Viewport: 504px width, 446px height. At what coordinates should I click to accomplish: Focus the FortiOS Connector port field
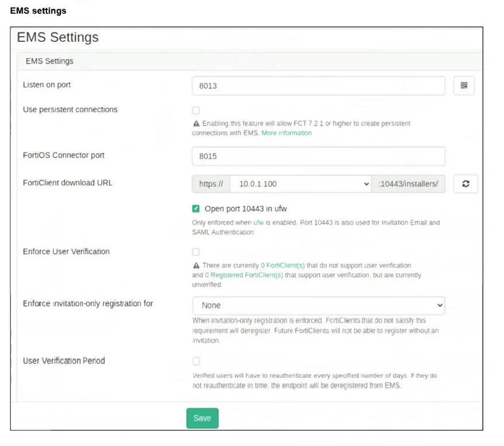coord(318,157)
